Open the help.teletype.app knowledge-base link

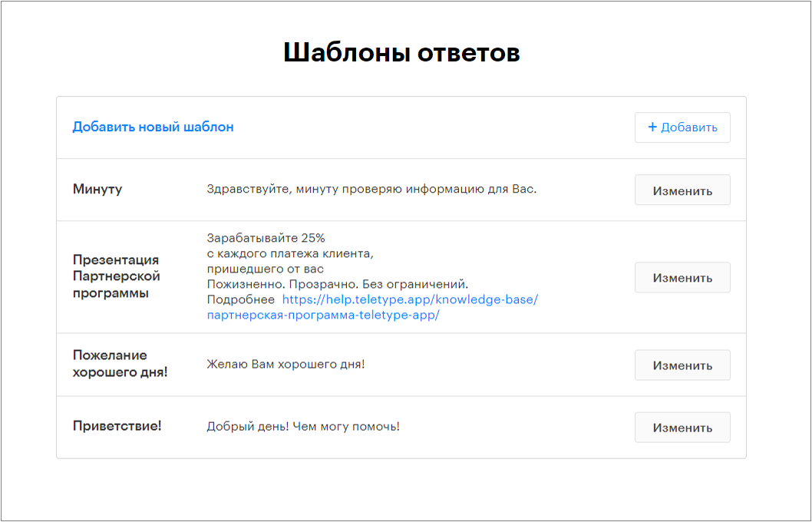click(x=410, y=299)
